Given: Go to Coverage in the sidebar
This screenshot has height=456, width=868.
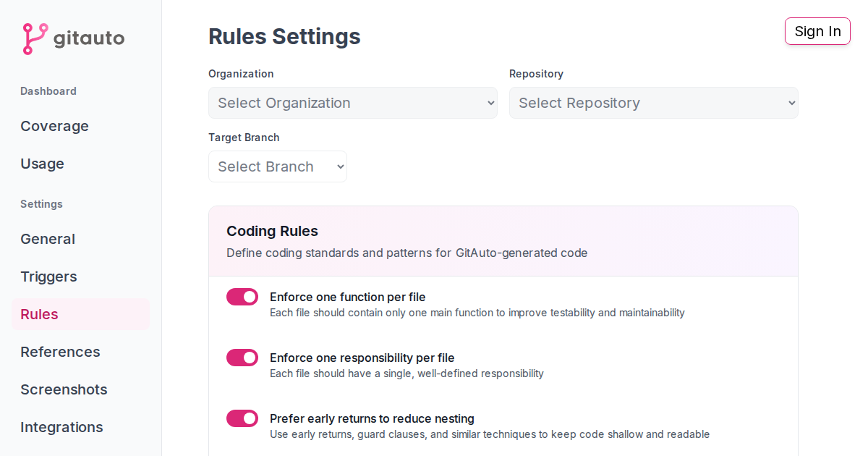Looking at the screenshot, I should (54, 126).
